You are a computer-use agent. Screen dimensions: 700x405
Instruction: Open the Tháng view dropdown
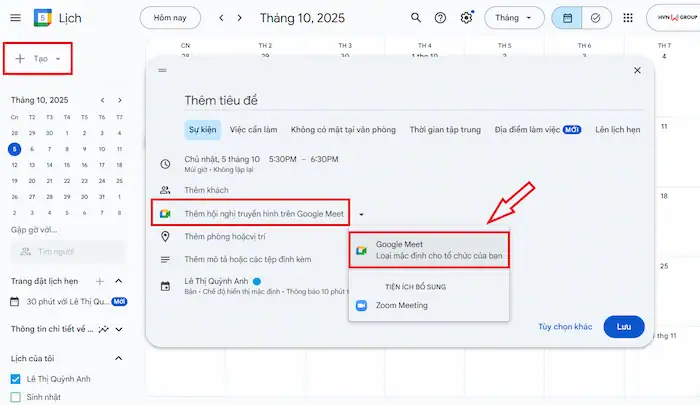(x=514, y=18)
